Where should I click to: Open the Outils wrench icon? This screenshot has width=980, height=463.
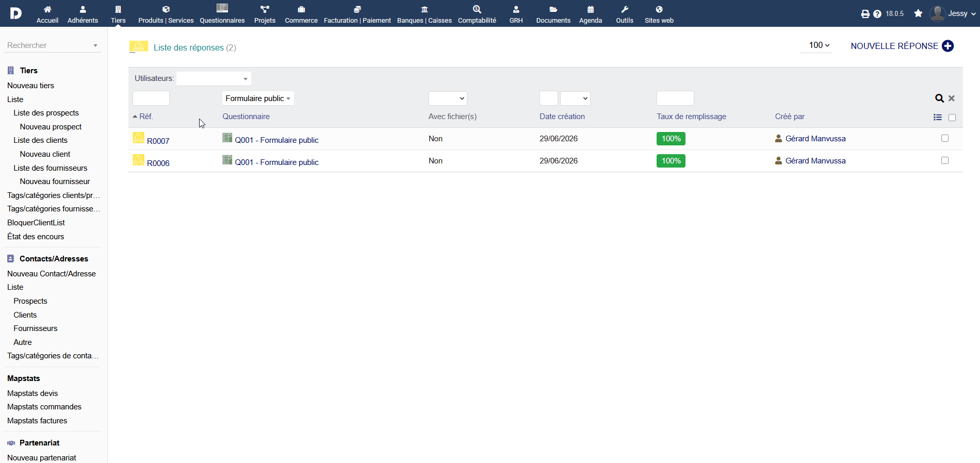tap(625, 9)
